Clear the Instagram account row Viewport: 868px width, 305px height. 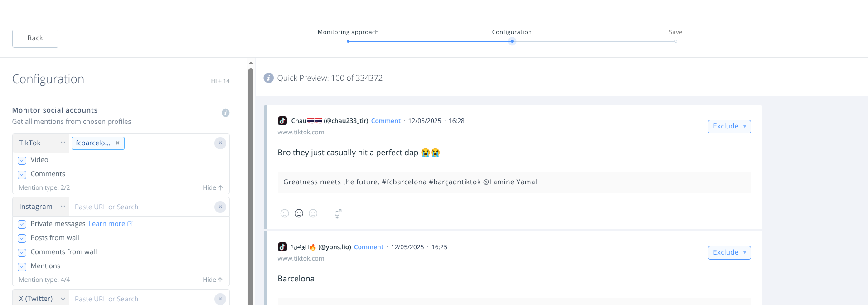tap(220, 207)
